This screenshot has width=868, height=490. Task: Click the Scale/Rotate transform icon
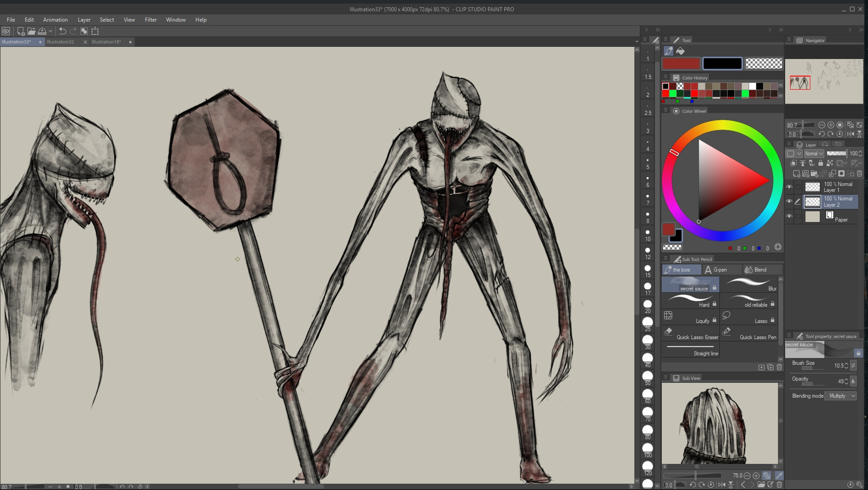coord(95,31)
